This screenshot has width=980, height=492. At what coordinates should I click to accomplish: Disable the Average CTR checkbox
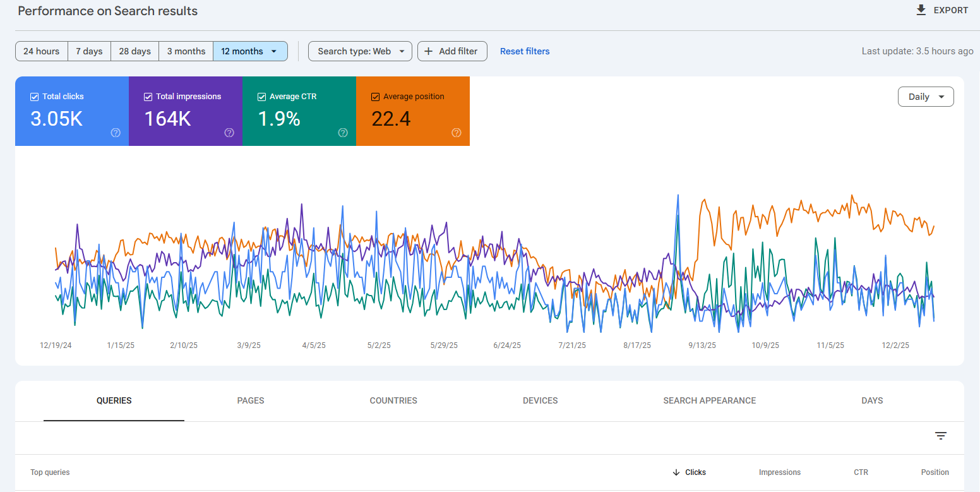[x=262, y=97]
